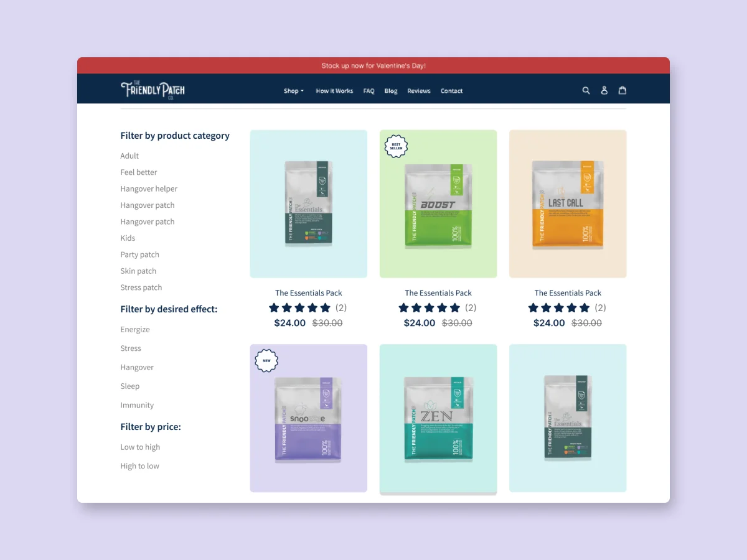This screenshot has height=560, width=747.
Task: Filter products by Kids category
Action: [128, 238]
